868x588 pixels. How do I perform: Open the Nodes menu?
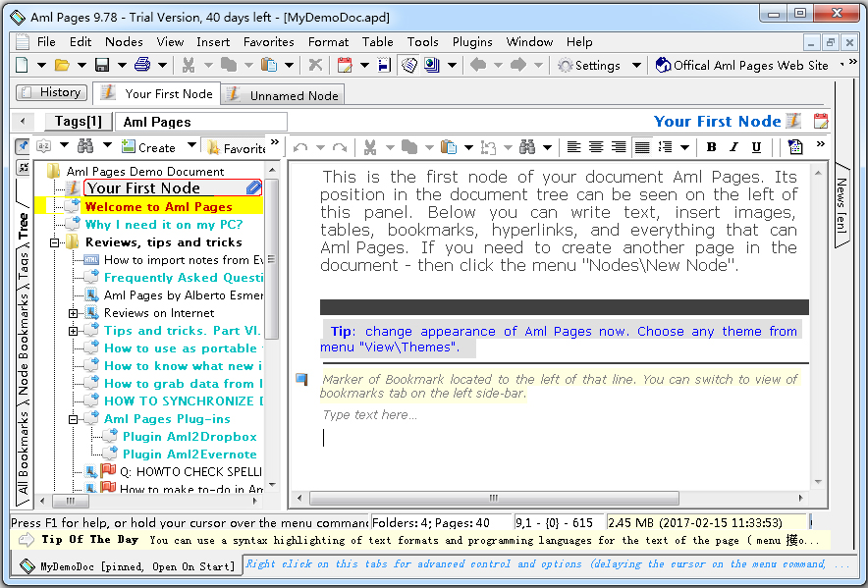(x=124, y=42)
